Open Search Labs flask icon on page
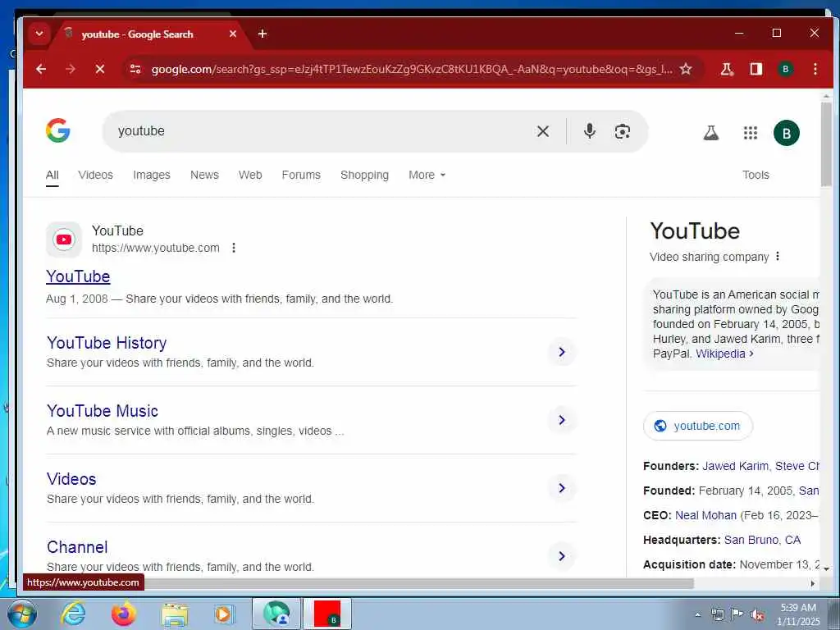 pyautogui.click(x=711, y=133)
